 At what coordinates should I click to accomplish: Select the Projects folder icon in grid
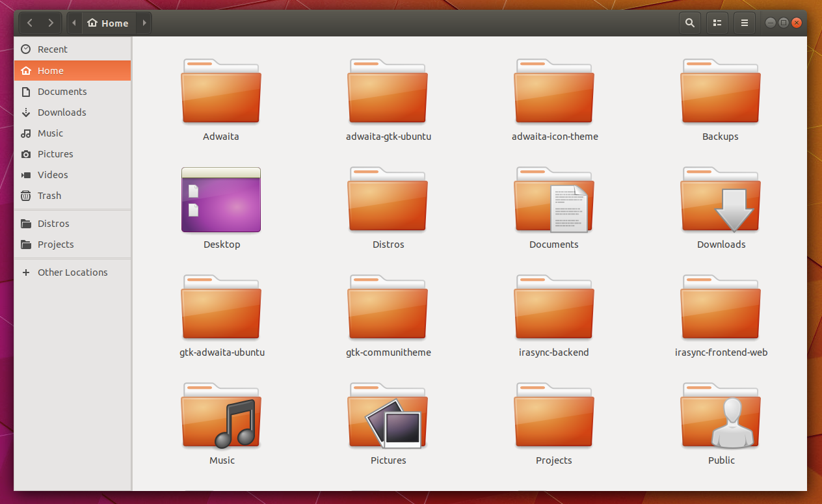coord(554,415)
